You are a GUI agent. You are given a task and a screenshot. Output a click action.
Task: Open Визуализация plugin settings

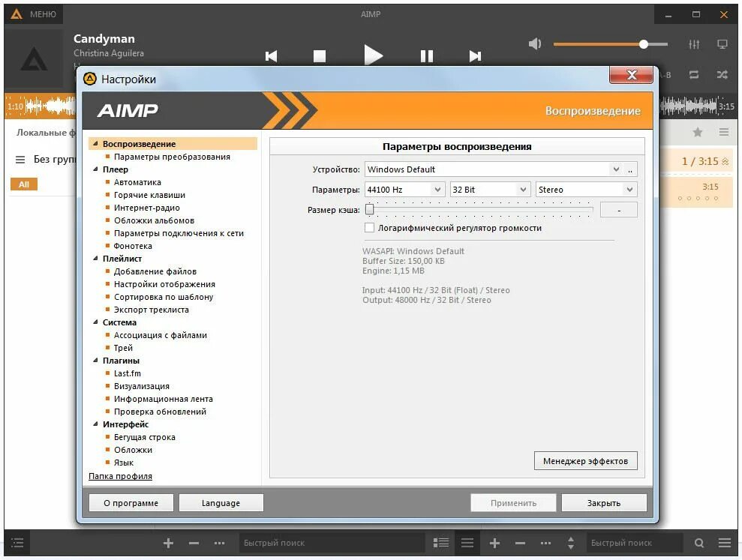tap(142, 386)
